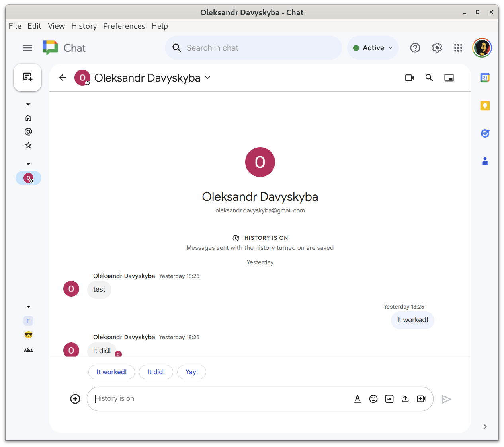Open the History menu
Viewport: 504px width, 447px height.
(x=84, y=26)
